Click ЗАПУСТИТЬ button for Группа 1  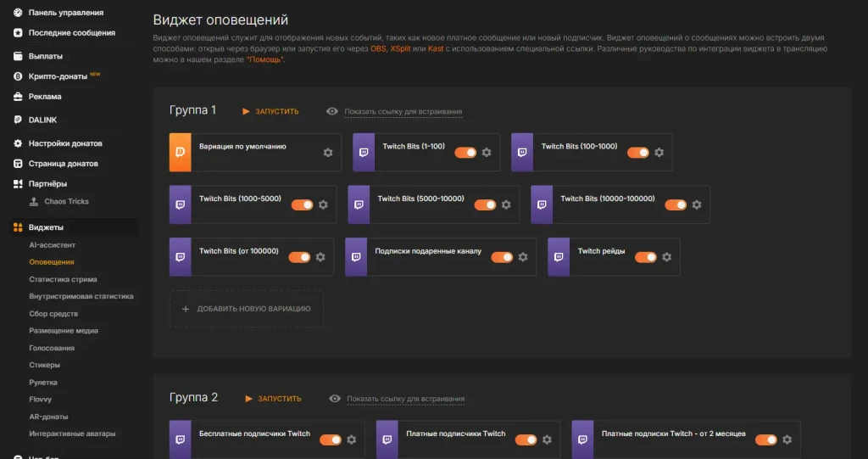[x=270, y=111]
